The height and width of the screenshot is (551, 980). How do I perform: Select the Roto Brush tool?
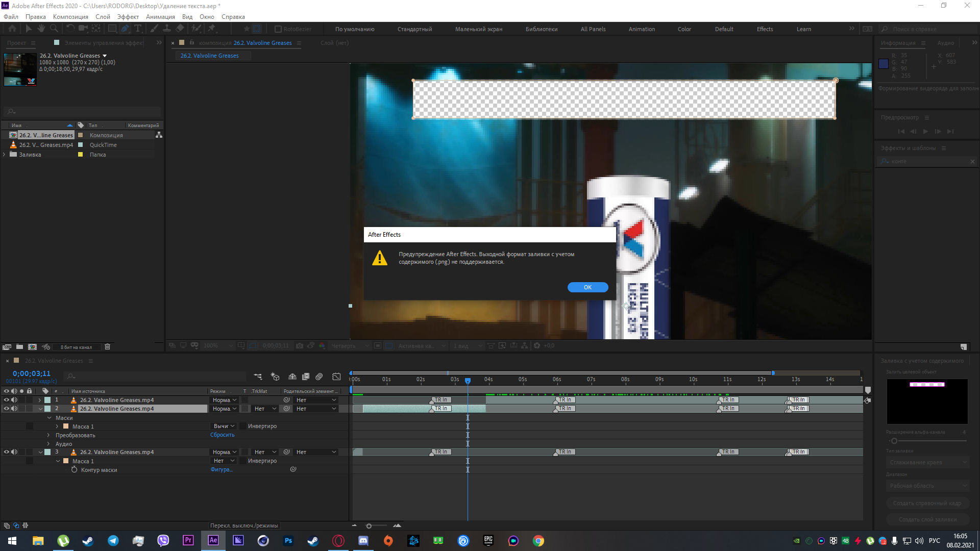tap(196, 29)
